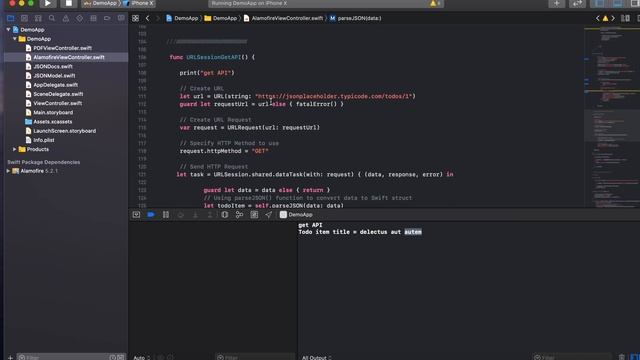The height and width of the screenshot is (360, 640).
Task: Pause program execution
Action: (x=166, y=215)
